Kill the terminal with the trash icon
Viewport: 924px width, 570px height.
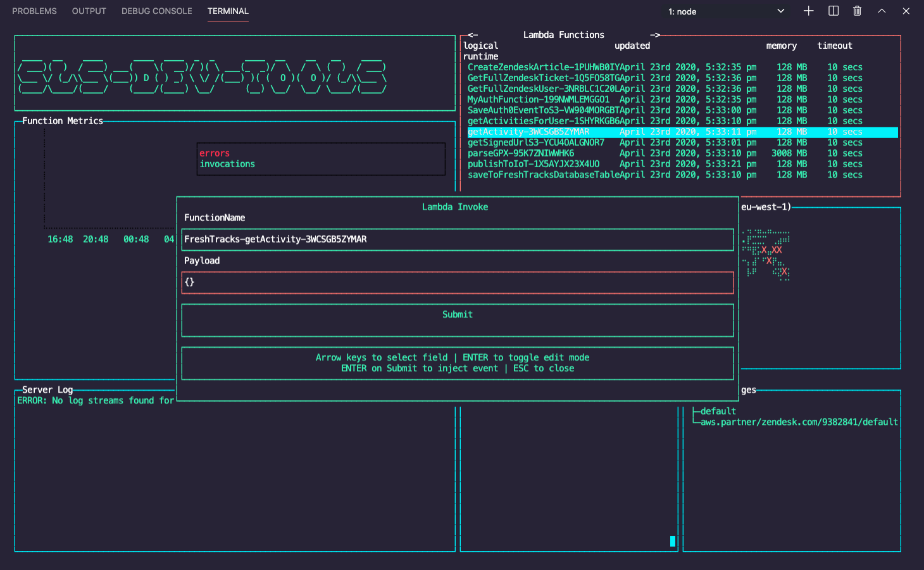(858, 11)
